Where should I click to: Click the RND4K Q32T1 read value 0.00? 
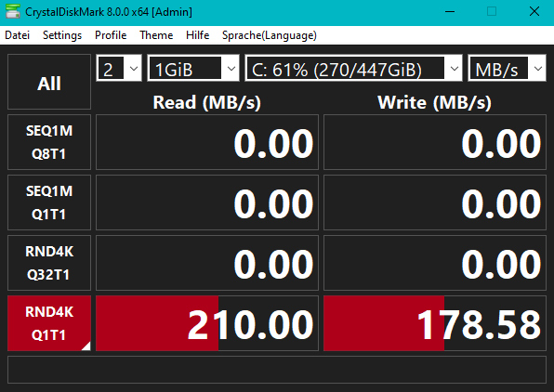click(207, 263)
